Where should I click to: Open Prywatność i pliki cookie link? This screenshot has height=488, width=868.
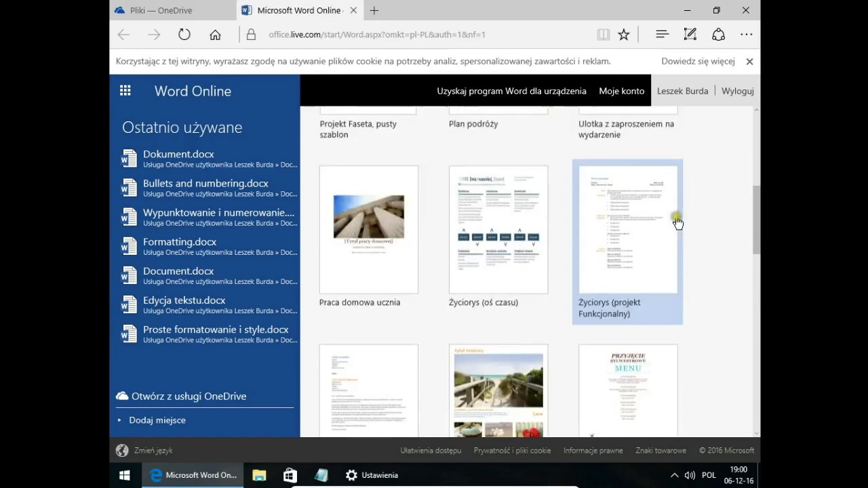coord(512,450)
